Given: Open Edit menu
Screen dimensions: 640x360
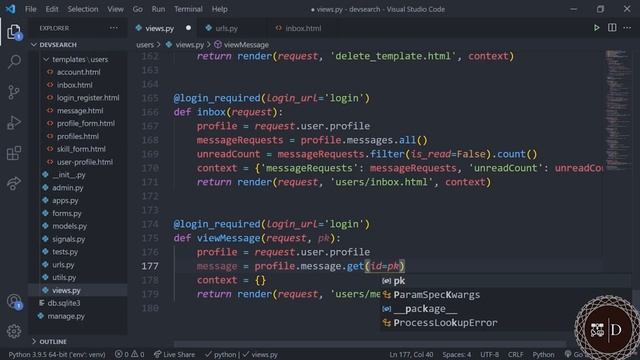Looking at the screenshot, I should 52,9.
